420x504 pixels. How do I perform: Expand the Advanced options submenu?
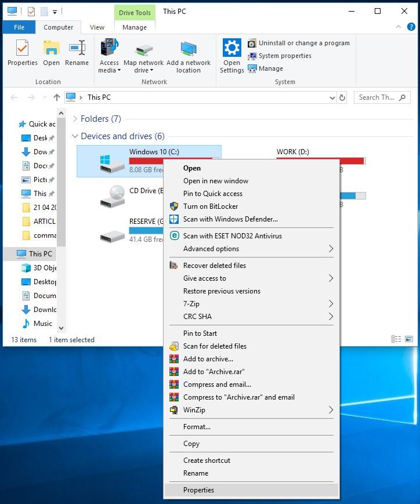point(252,249)
